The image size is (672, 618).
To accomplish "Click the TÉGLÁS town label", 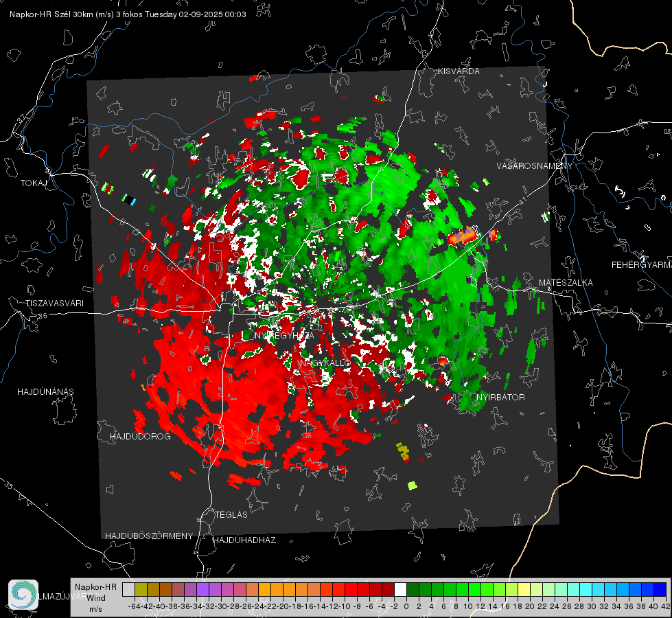I will click(231, 514).
